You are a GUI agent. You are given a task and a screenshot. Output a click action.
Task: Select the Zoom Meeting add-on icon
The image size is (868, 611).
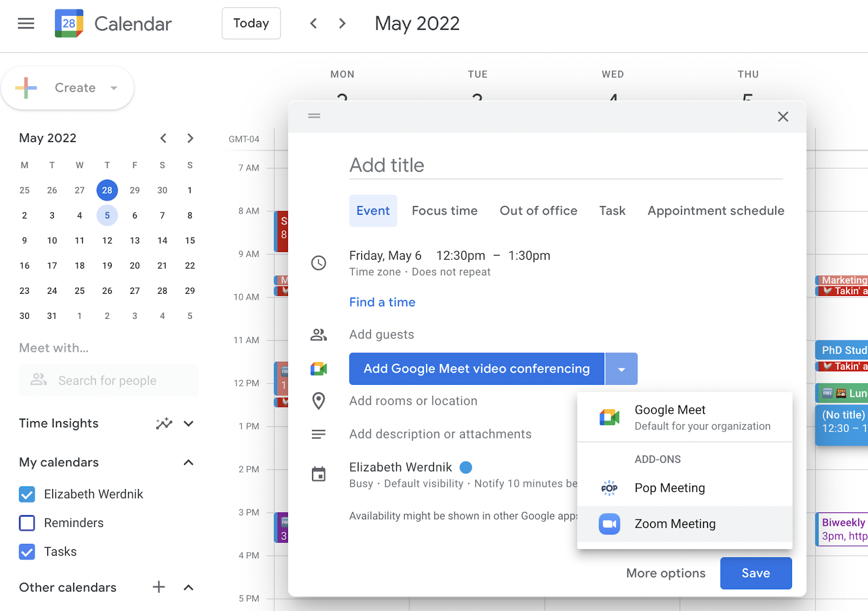point(609,524)
